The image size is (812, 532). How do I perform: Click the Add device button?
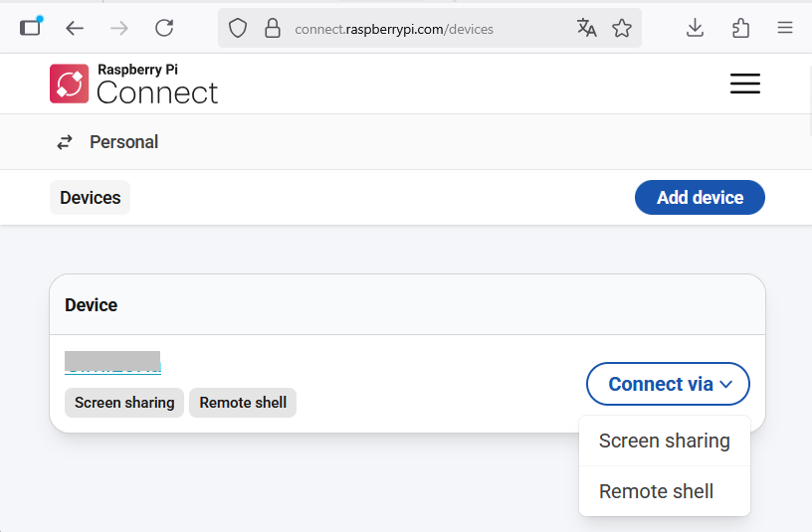click(x=700, y=197)
